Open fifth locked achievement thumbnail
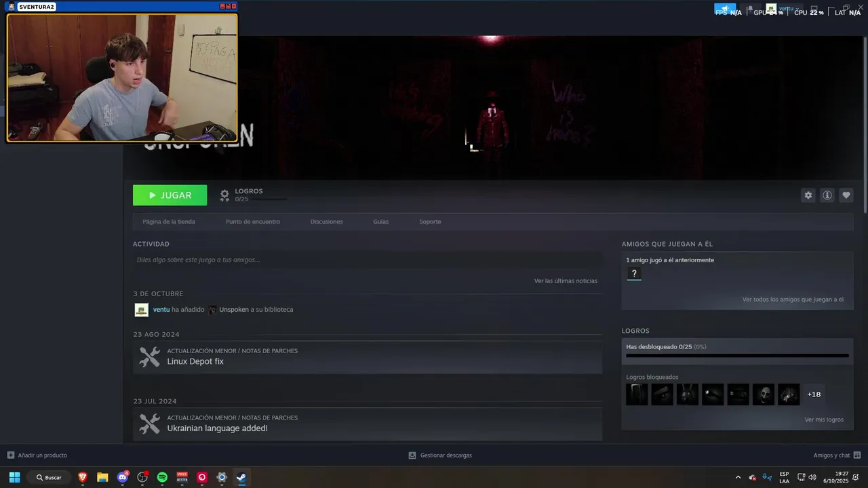This screenshot has height=488, width=868. point(738,394)
